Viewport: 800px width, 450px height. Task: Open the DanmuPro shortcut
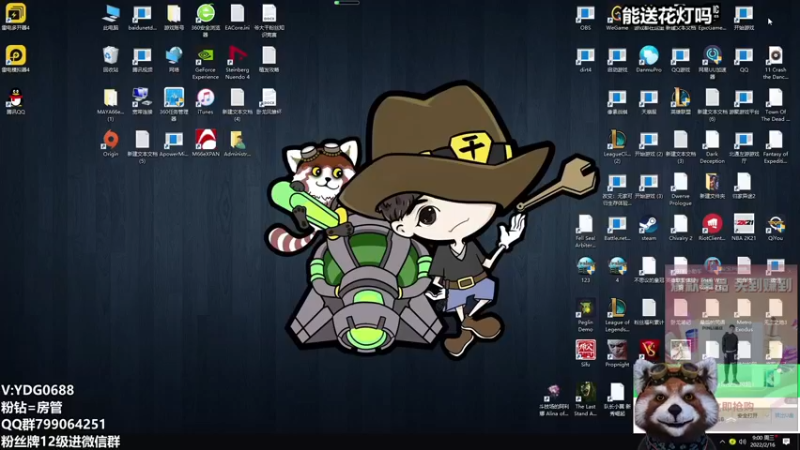pos(648,59)
